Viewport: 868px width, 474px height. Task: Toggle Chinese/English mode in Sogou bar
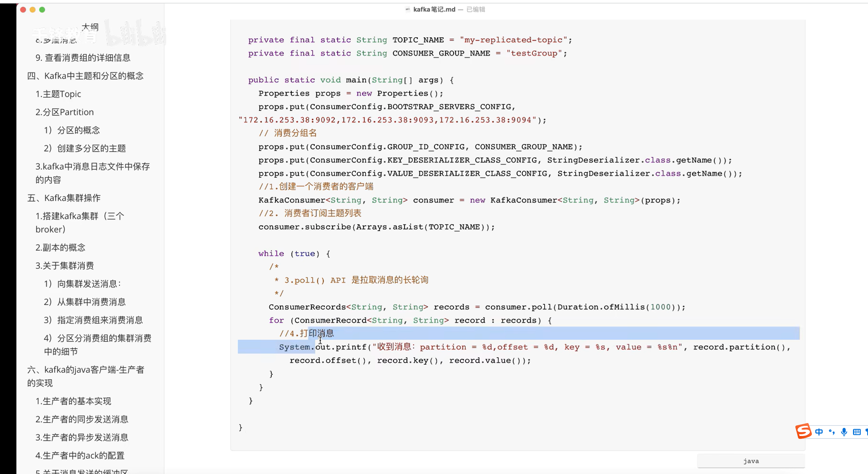[x=819, y=432]
